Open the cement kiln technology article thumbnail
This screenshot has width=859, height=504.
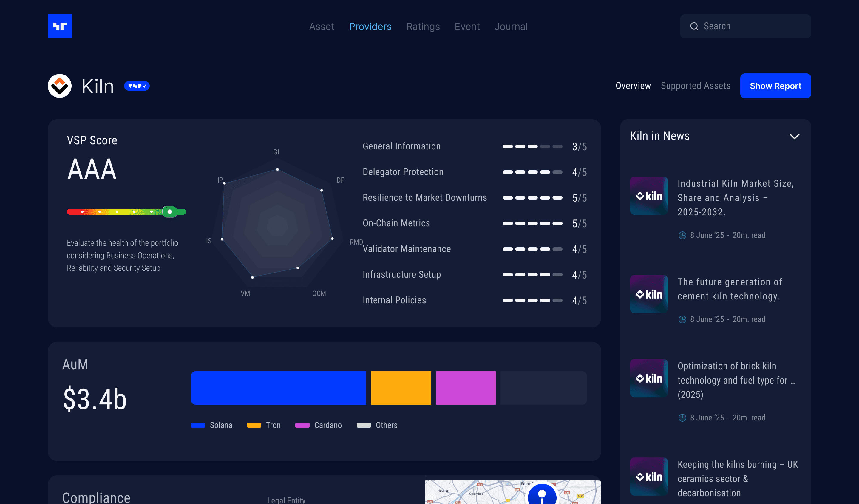pyautogui.click(x=649, y=294)
